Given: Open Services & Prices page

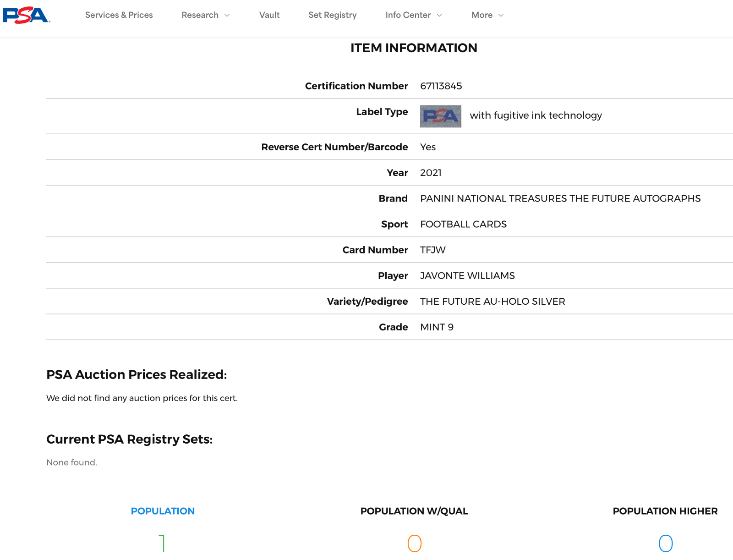Looking at the screenshot, I should tap(119, 15).
